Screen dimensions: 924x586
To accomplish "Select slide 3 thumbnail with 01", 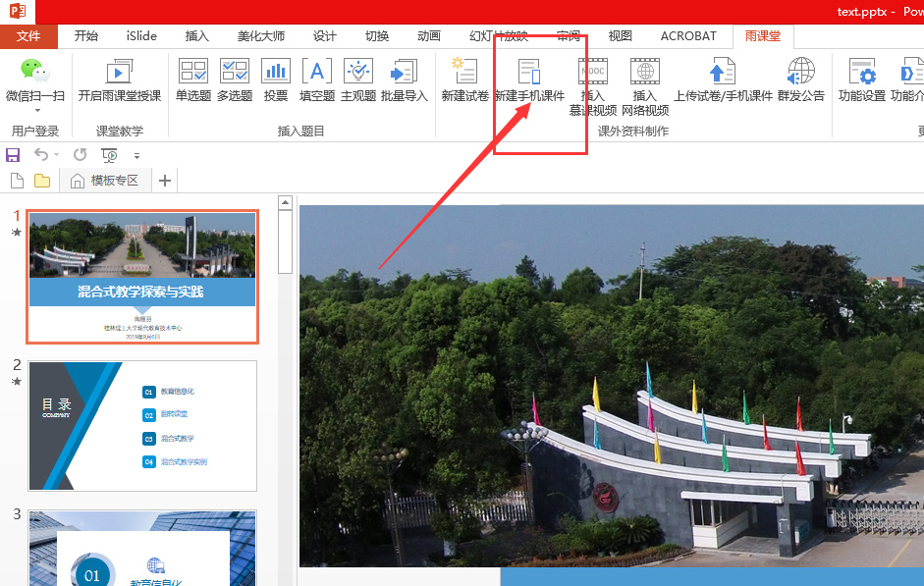I will pos(142,549).
